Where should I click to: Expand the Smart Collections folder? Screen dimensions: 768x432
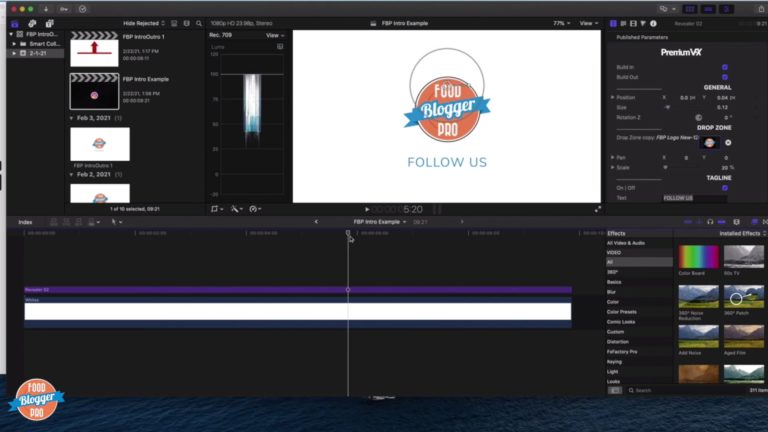(x=15, y=43)
